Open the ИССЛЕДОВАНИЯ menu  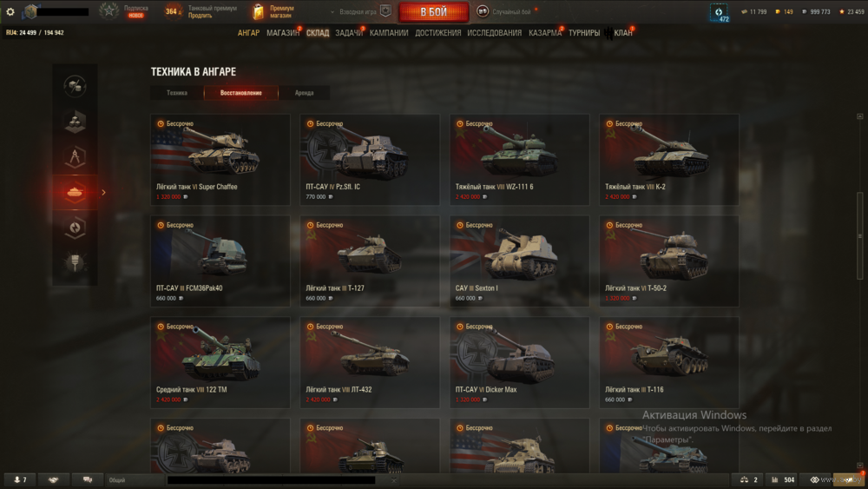(495, 33)
